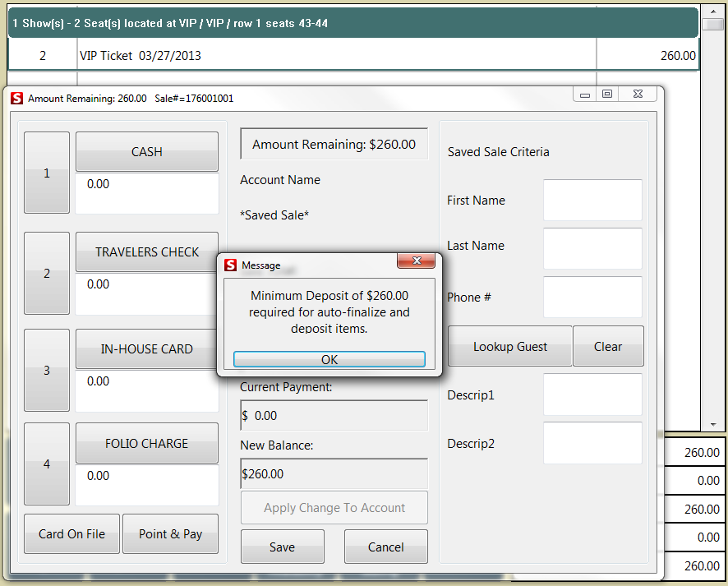The width and height of the screenshot is (728, 586).
Task: Save the current sale
Action: click(282, 547)
